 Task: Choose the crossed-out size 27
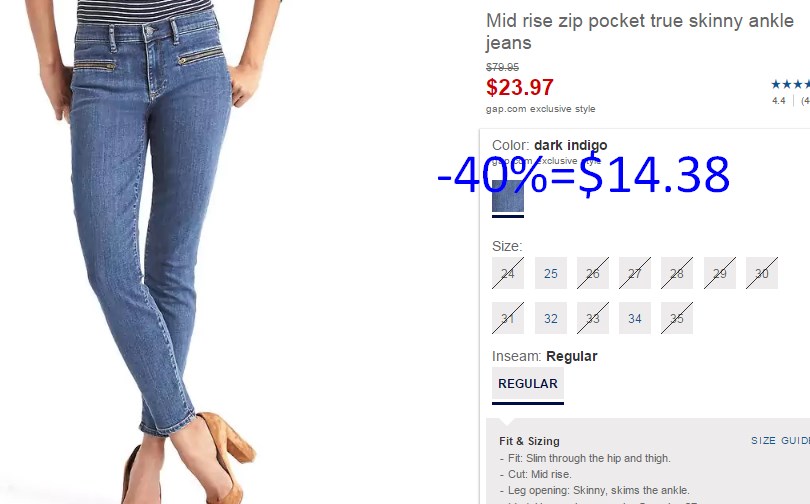pos(635,273)
